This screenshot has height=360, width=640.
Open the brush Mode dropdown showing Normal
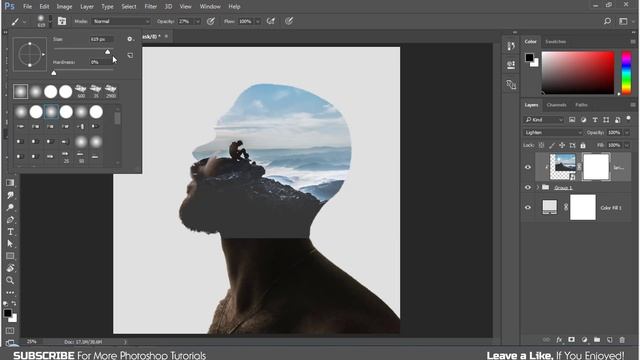[x=121, y=21]
